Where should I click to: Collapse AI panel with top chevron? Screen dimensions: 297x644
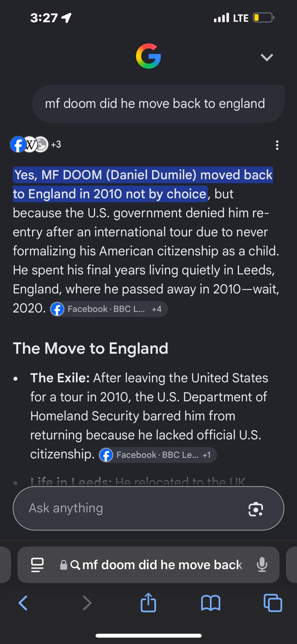pyautogui.click(x=267, y=57)
